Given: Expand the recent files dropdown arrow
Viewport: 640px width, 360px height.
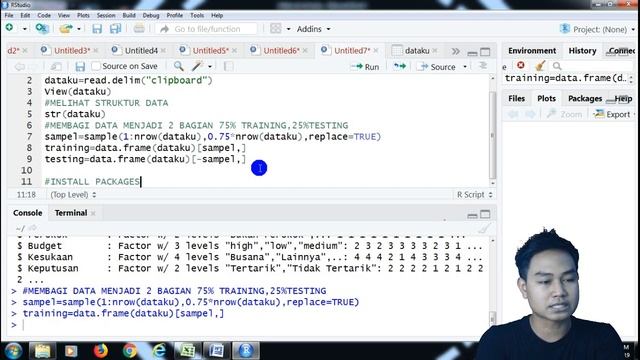Looking at the screenshot, I should [x=79, y=29].
